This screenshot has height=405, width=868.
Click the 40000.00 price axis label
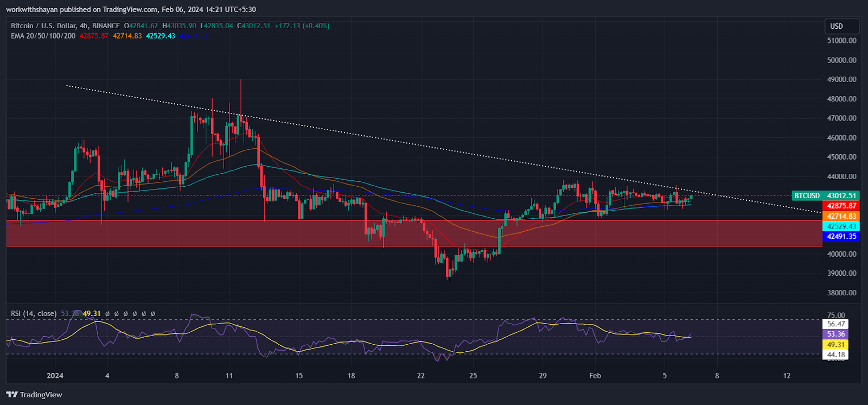tap(842, 254)
